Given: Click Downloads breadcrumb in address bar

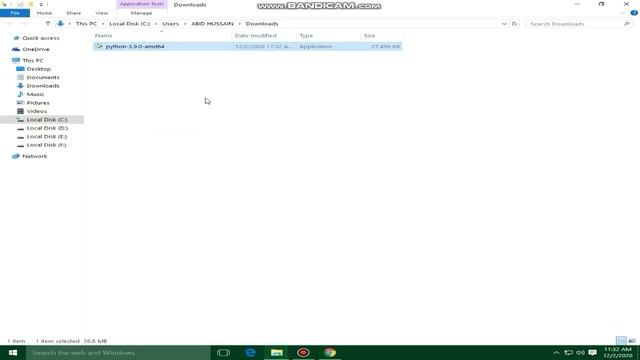Looking at the screenshot, I should tap(262, 24).
